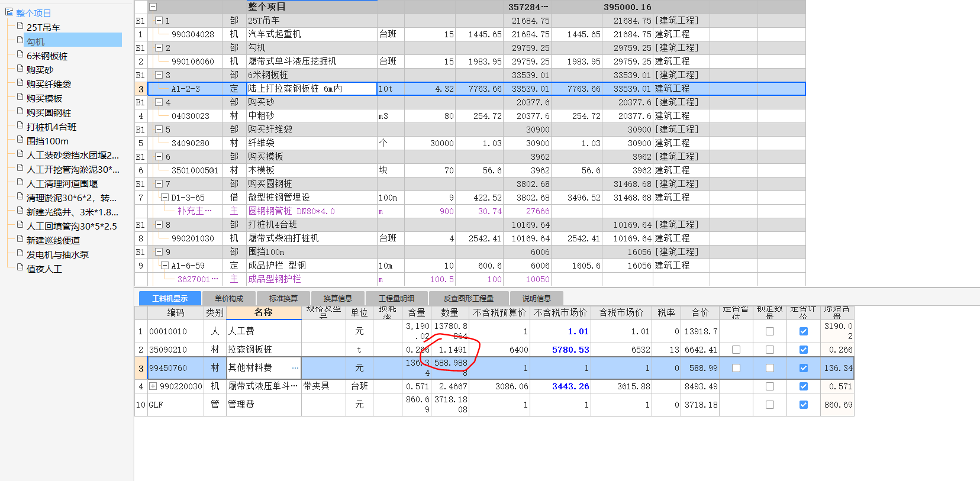
Task: Collapse section 1 25T吊车 in the table
Action: pyautogui.click(x=159, y=21)
